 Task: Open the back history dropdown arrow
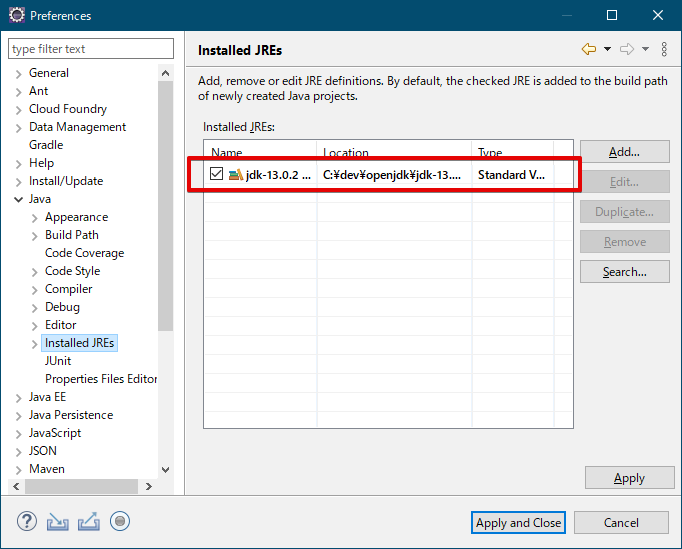click(607, 49)
